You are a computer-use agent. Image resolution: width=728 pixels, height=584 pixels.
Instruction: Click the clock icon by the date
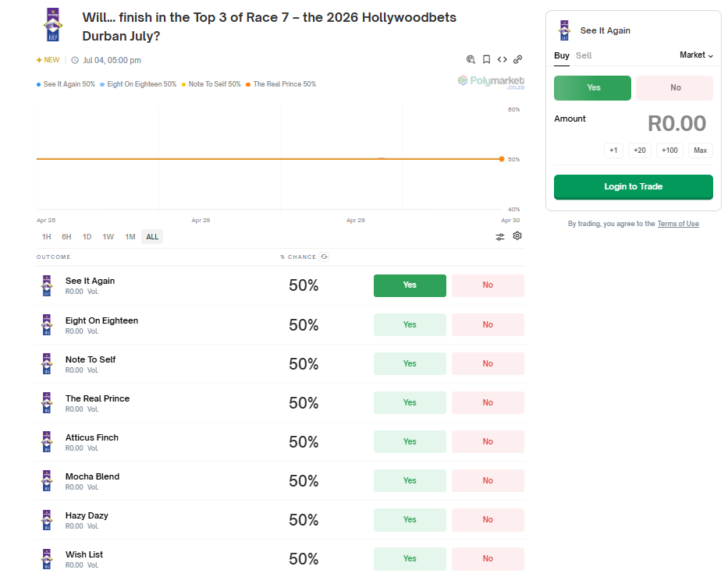(75, 60)
